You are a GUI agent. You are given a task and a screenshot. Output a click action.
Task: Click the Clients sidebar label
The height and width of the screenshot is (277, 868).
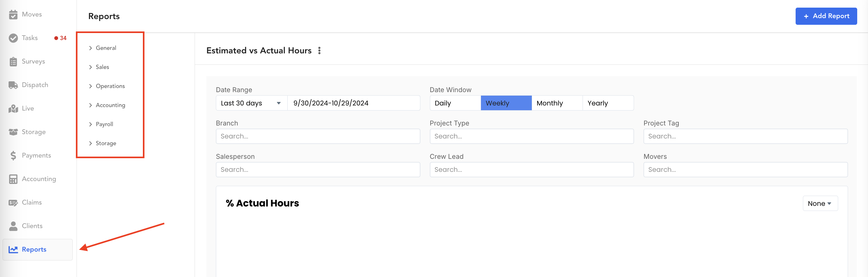point(32,226)
